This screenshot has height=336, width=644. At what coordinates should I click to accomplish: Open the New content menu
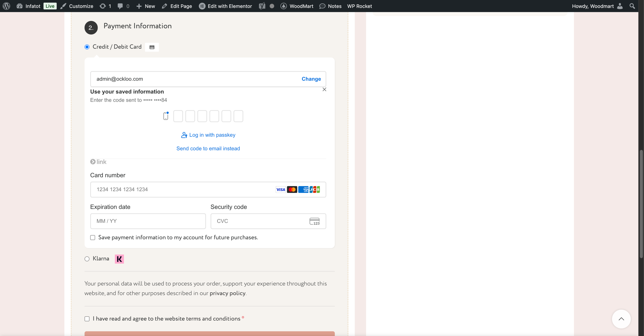click(145, 6)
